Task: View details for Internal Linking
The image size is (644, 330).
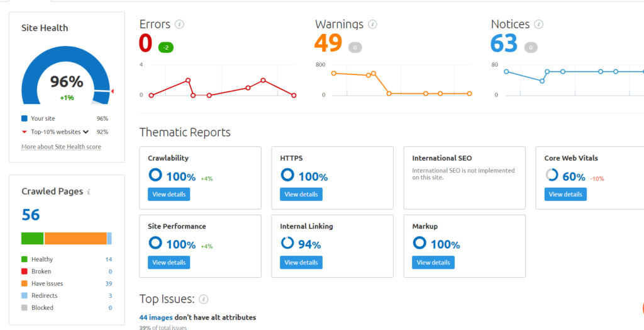Action: (301, 262)
